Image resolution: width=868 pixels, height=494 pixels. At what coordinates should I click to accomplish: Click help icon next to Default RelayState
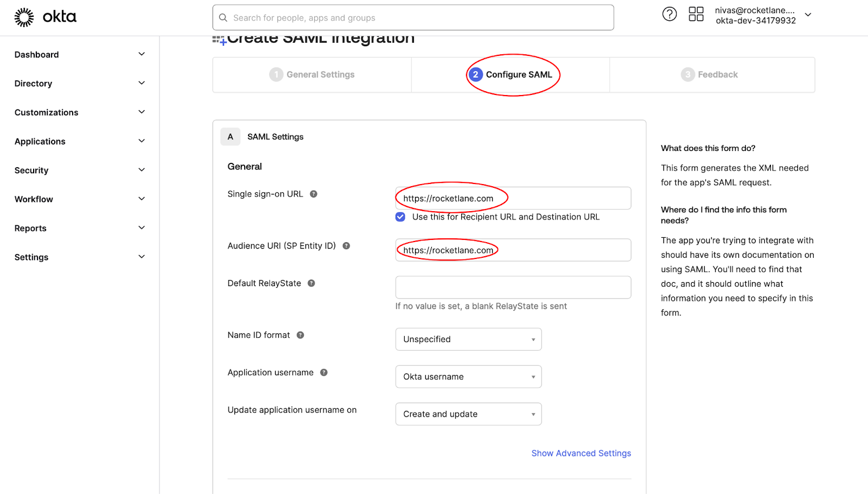[311, 283]
